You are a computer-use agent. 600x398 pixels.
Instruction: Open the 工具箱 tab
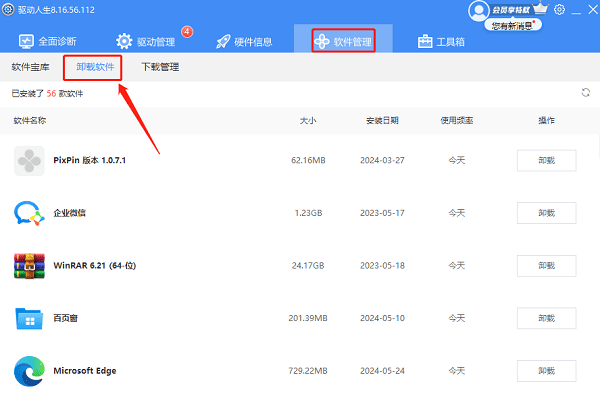click(441, 41)
